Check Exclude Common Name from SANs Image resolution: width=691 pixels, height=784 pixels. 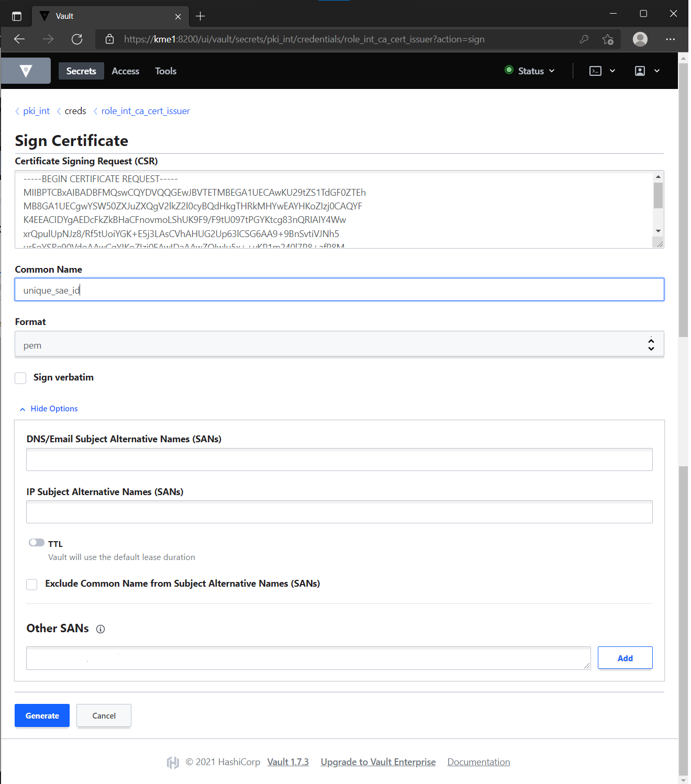[x=32, y=584]
